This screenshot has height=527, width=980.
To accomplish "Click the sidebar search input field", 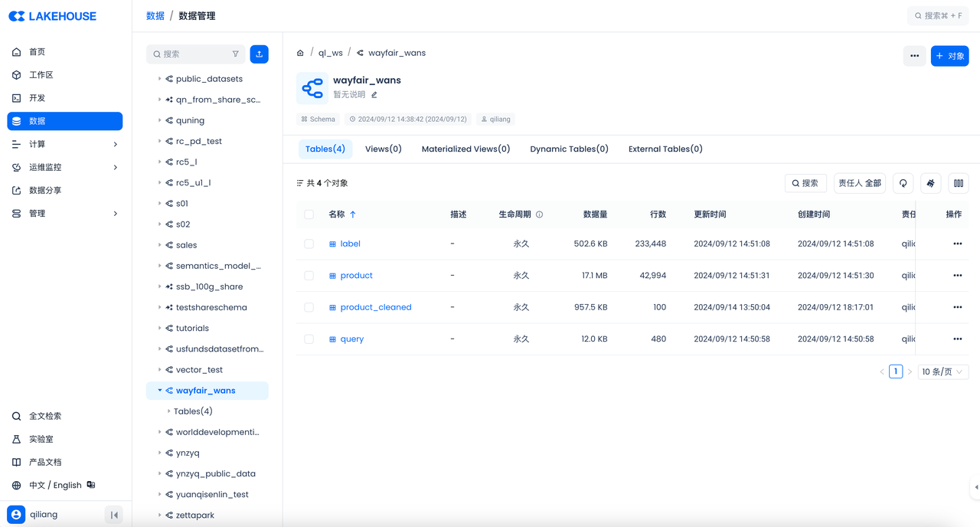I will tap(191, 54).
